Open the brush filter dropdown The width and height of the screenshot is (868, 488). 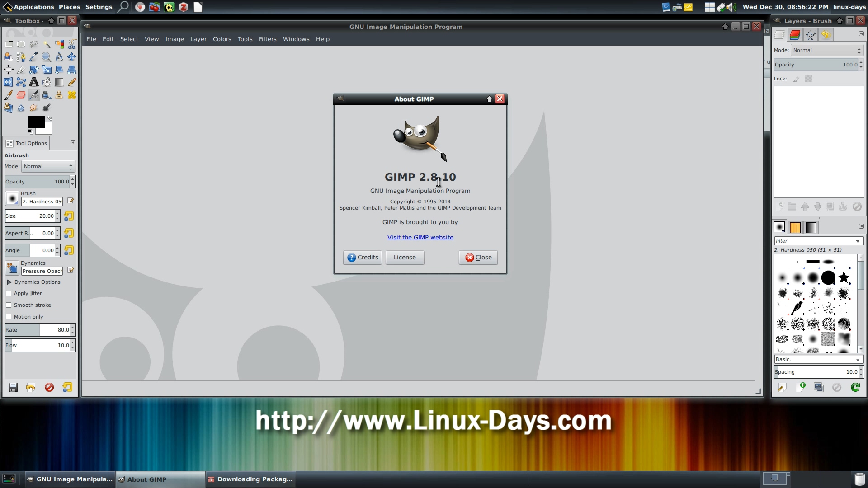coord(858,241)
